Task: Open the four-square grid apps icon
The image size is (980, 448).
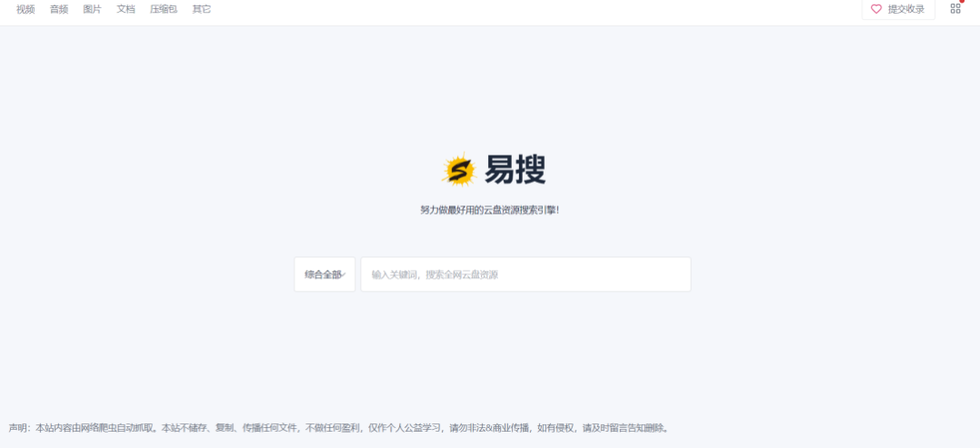Action: point(955,9)
